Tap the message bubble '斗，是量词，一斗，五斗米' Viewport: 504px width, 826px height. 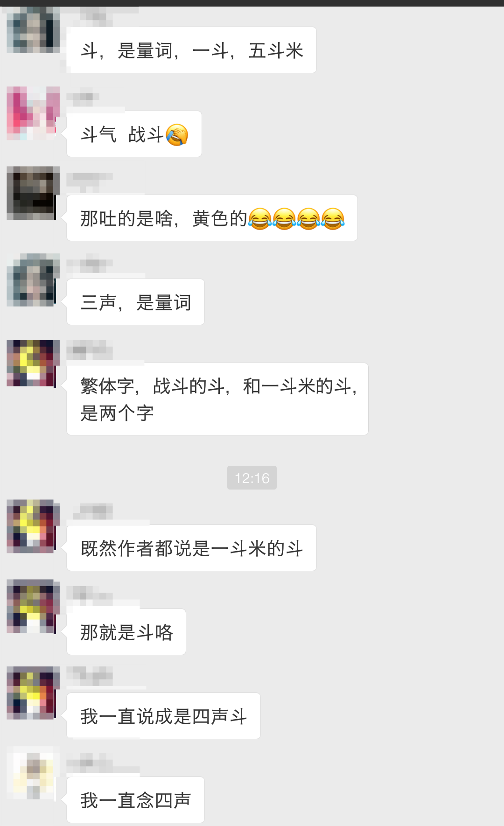(191, 50)
